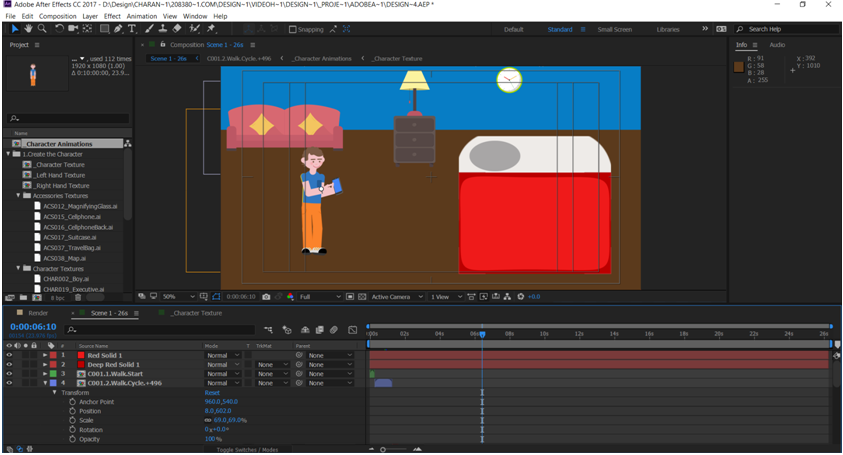Take a snapshot with camera icon
Image resolution: width=843 pixels, height=455 pixels.
point(266,297)
